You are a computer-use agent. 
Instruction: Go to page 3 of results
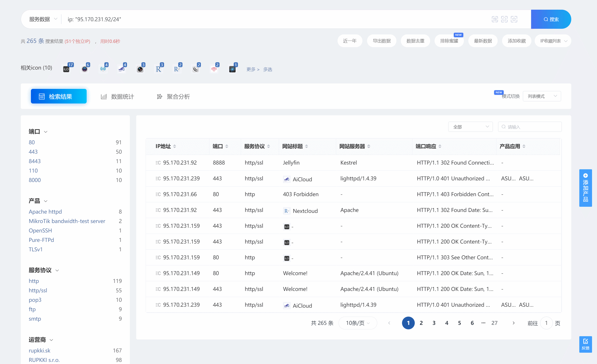[434, 323]
